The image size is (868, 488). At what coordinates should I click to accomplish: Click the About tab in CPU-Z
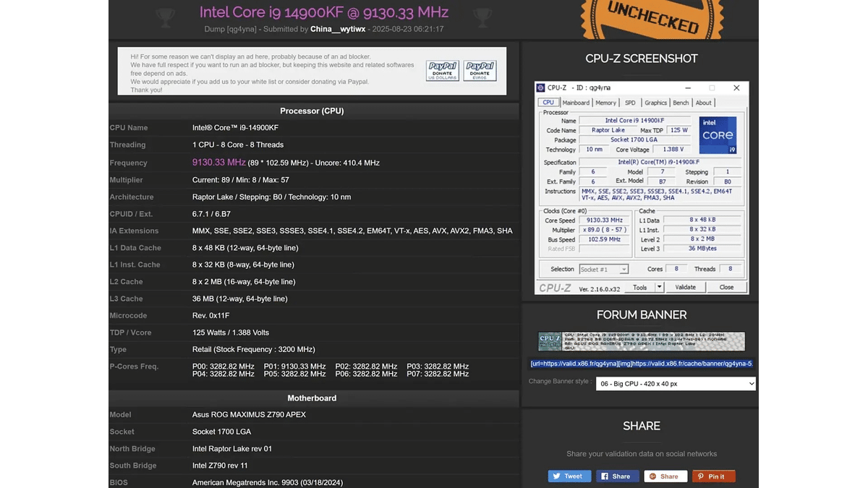tap(704, 103)
